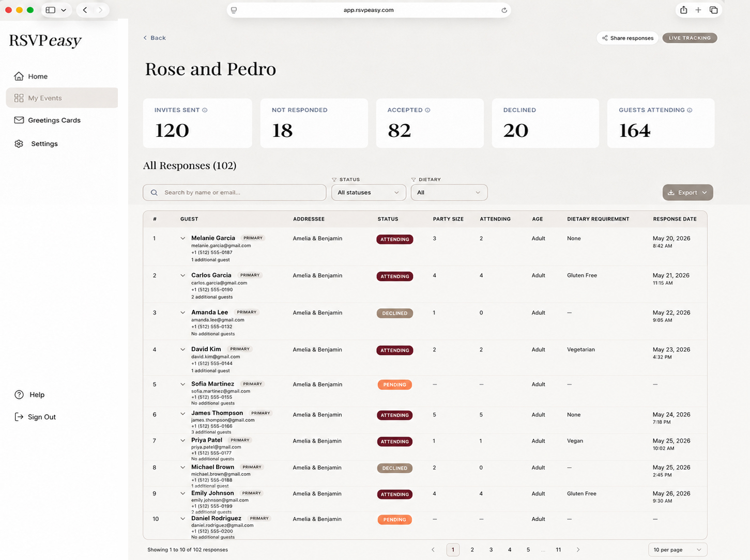The width and height of the screenshot is (750, 560).
Task: Select My Events in sidebar
Action: pos(62,98)
